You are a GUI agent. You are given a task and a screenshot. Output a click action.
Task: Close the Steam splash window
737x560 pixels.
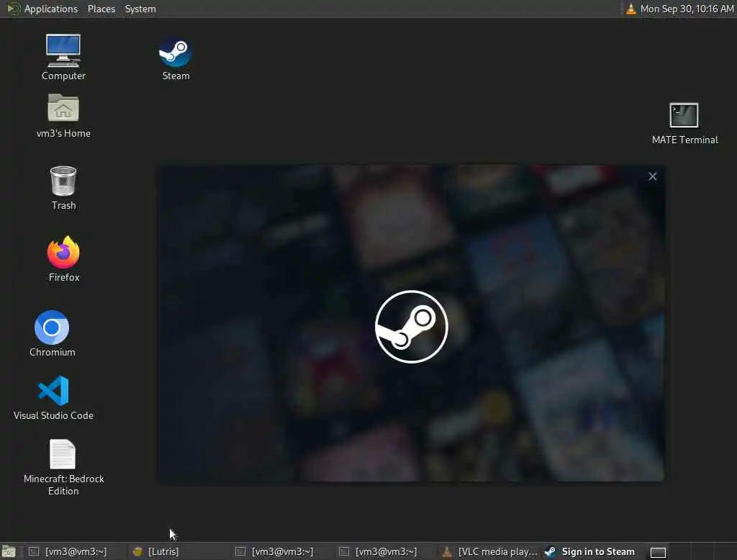tap(652, 176)
